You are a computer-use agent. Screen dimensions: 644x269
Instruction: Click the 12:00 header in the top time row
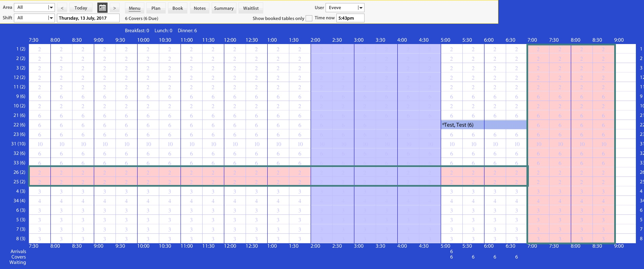pyautogui.click(x=230, y=40)
